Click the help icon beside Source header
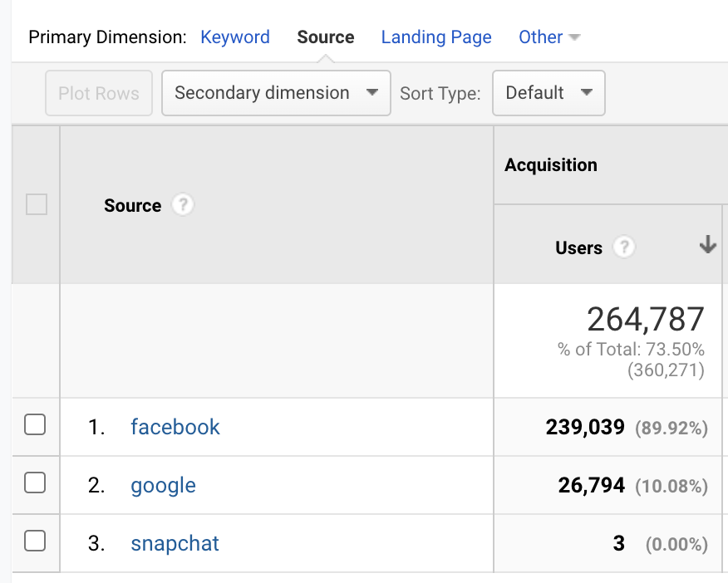The image size is (728, 583). pyautogui.click(x=182, y=205)
